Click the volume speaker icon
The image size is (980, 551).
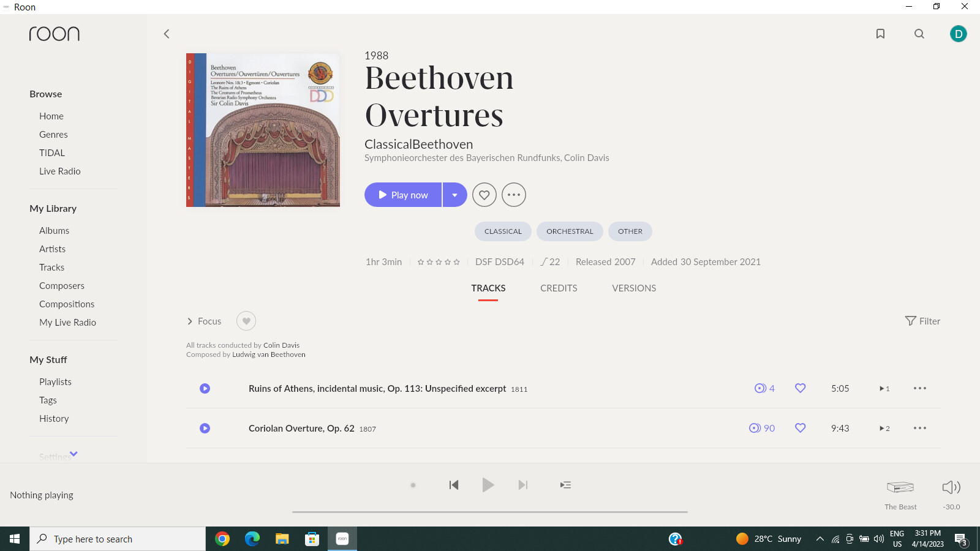(951, 487)
